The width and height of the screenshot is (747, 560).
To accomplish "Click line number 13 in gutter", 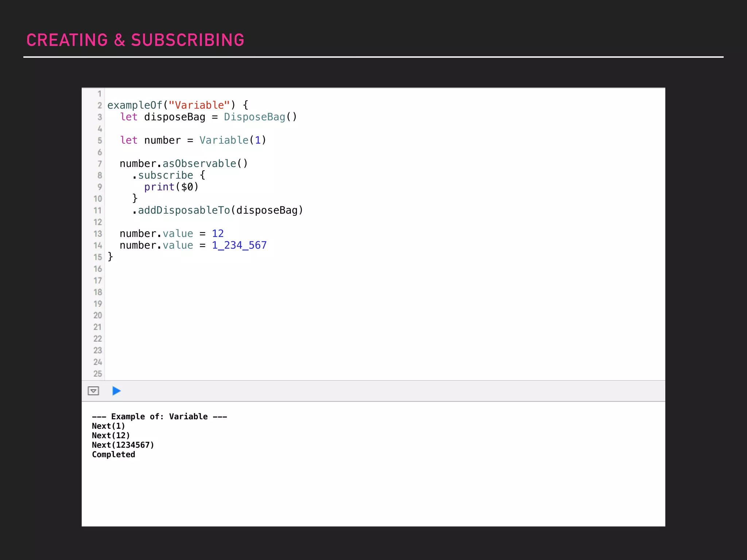I will click(x=98, y=234).
